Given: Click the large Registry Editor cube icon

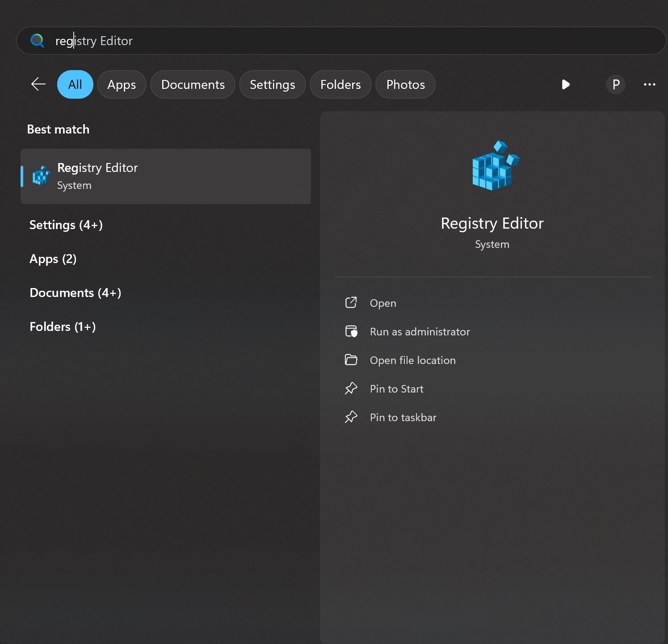Looking at the screenshot, I should point(495,166).
